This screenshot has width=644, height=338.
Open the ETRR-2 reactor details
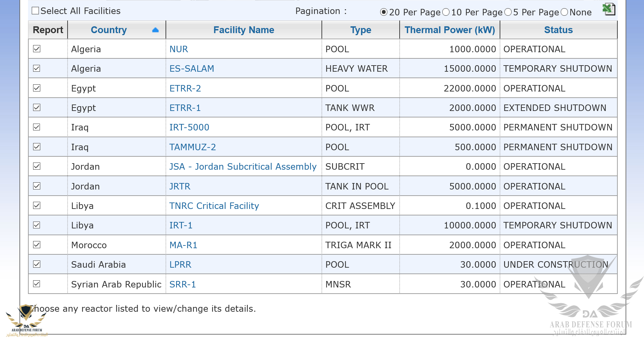click(185, 88)
